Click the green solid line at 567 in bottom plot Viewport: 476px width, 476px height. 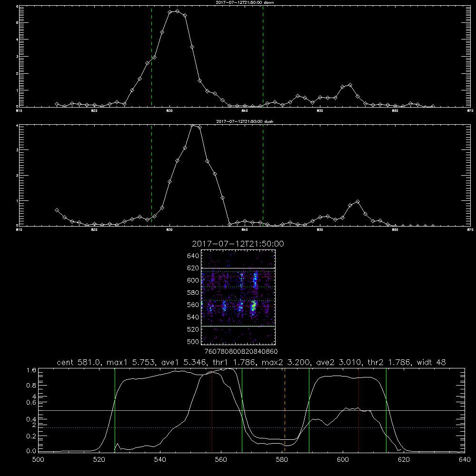click(242, 410)
